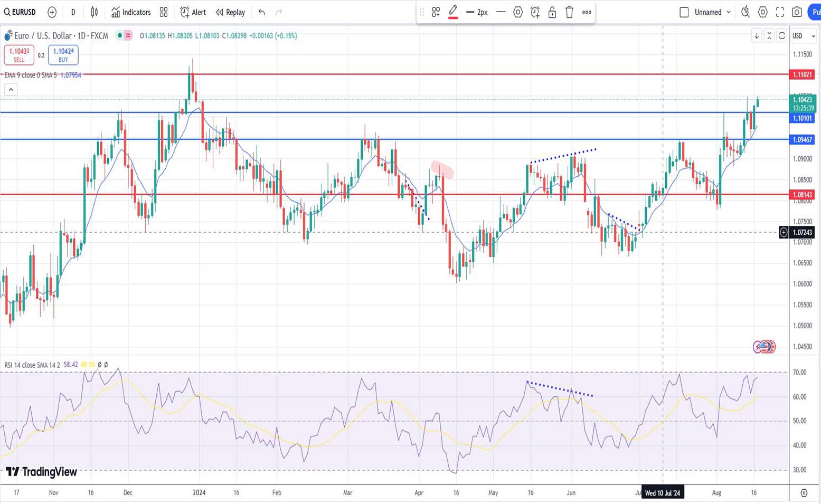The image size is (821, 504).
Task: Open the Indicators menu
Action: pyautogui.click(x=131, y=12)
